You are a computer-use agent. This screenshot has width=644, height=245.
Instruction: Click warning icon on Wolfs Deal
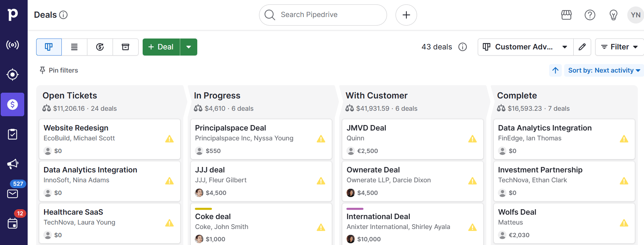tap(624, 223)
